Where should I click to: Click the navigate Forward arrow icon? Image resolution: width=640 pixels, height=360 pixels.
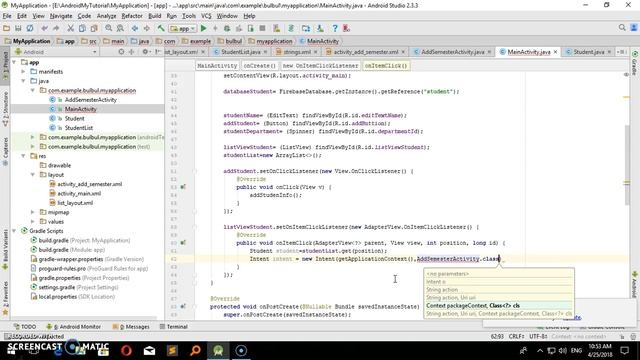click(147, 28)
